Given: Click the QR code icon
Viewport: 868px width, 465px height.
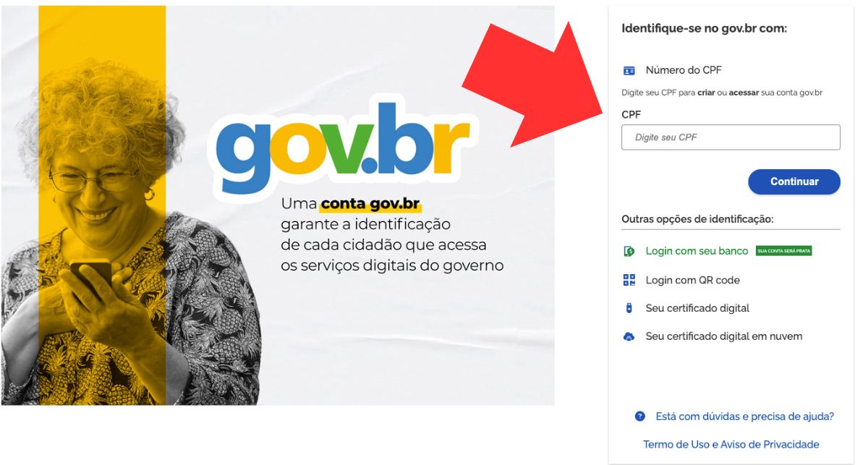Looking at the screenshot, I should click(629, 280).
